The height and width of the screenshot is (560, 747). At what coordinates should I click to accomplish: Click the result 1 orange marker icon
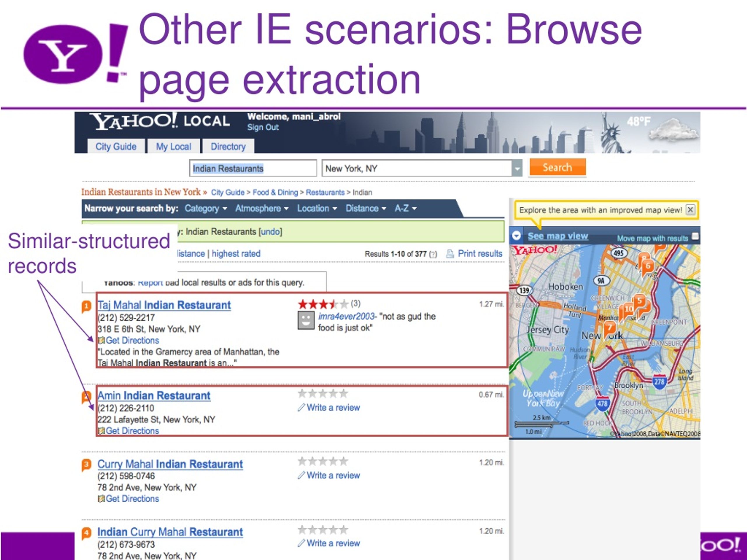tap(86, 307)
